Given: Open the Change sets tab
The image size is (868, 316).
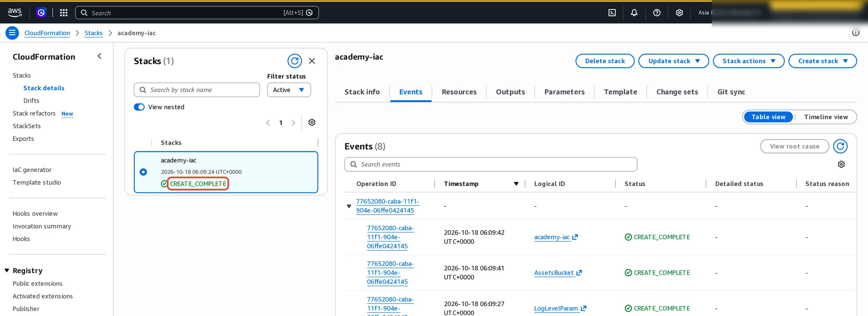Looking at the screenshot, I should point(677,92).
